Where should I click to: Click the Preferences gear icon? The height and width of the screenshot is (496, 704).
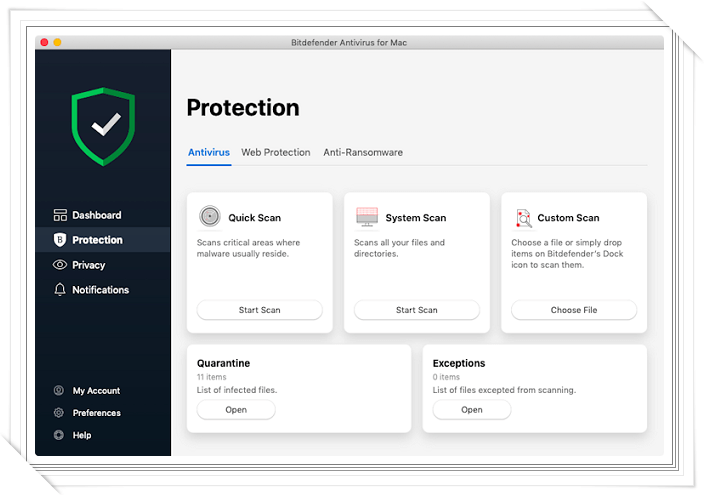(x=59, y=413)
